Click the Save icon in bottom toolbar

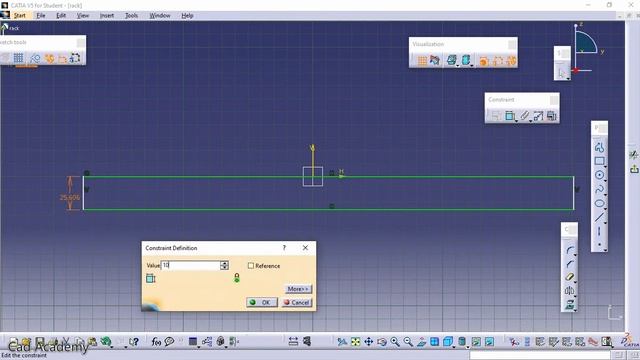(39, 342)
